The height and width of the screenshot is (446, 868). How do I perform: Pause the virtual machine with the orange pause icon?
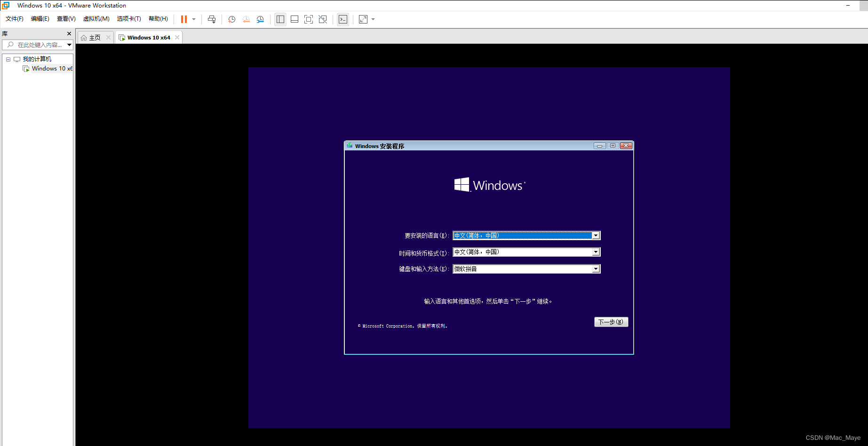[184, 19]
